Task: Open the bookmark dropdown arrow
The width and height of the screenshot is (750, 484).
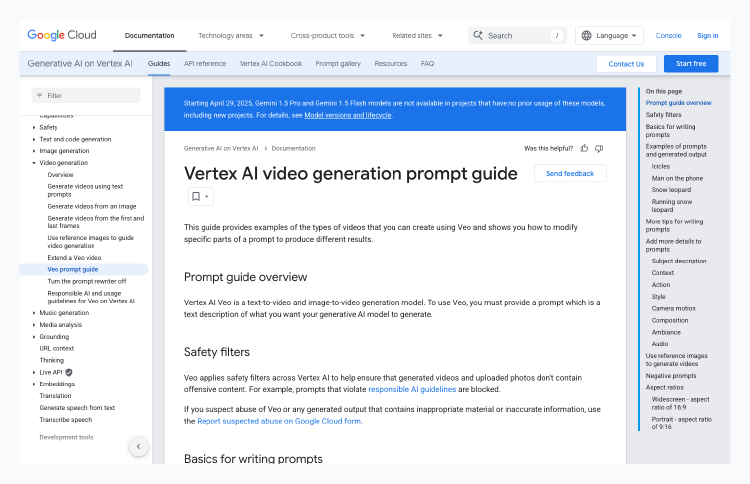Action: point(207,197)
